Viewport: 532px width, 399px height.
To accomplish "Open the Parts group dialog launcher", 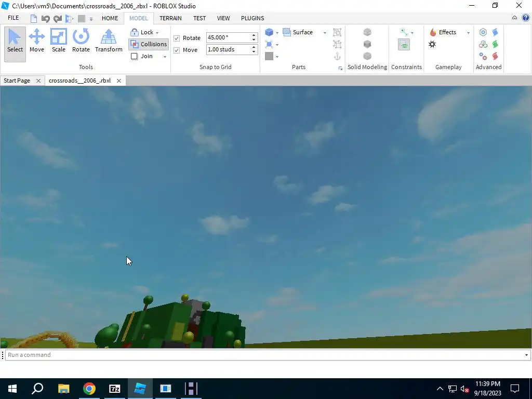I will [340, 68].
